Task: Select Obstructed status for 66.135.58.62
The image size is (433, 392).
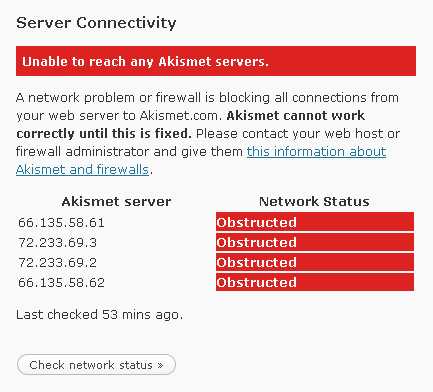Action: pos(315,282)
